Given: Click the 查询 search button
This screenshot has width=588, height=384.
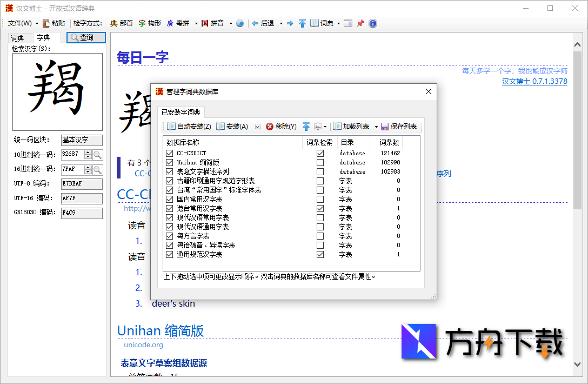Looking at the screenshot, I should tap(86, 38).
